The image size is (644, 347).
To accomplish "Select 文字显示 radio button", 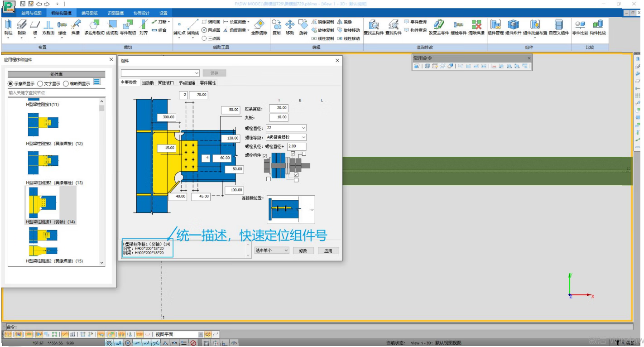I will [40, 84].
